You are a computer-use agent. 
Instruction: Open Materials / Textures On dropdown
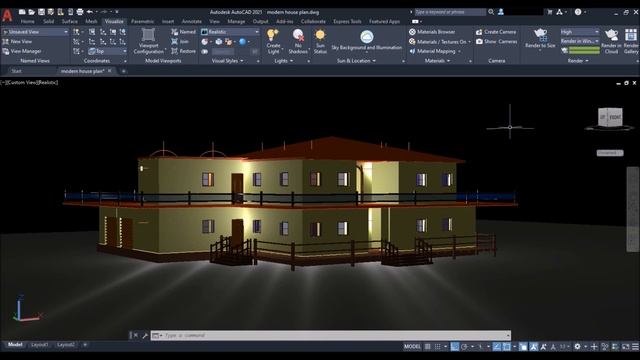[440, 41]
